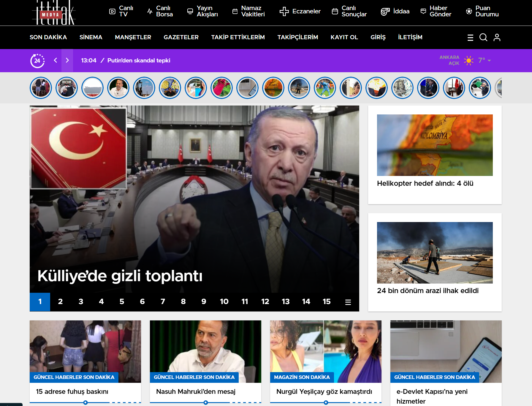Go to next breaking news headline
Image resolution: width=532 pixels, height=406 pixels.
click(67, 60)
